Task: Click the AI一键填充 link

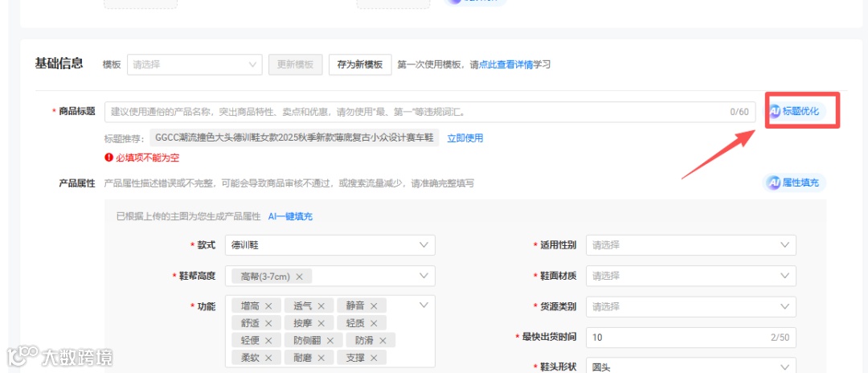Action: click(x=290, y=216)
